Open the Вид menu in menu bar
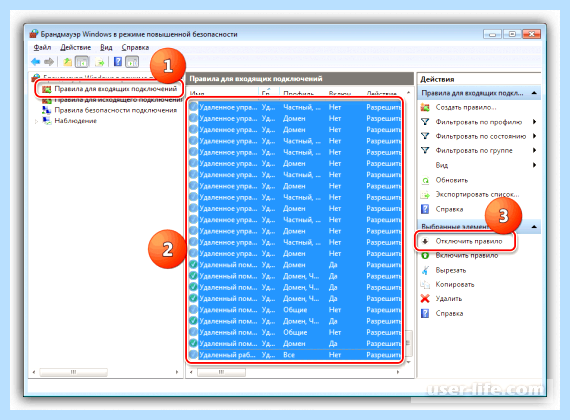This screenshot has width=570, height=420. click(x=106, y=48)
